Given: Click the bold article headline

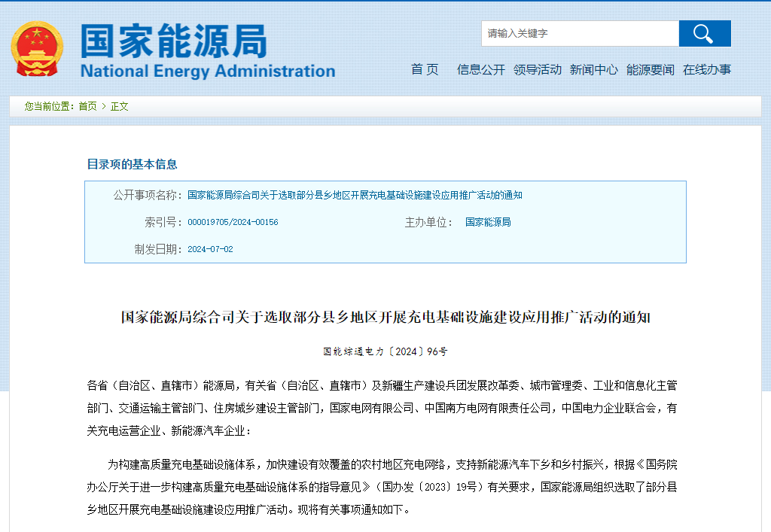Looking at the screenshot, I should pyautogui.click(x=385, y=318).
